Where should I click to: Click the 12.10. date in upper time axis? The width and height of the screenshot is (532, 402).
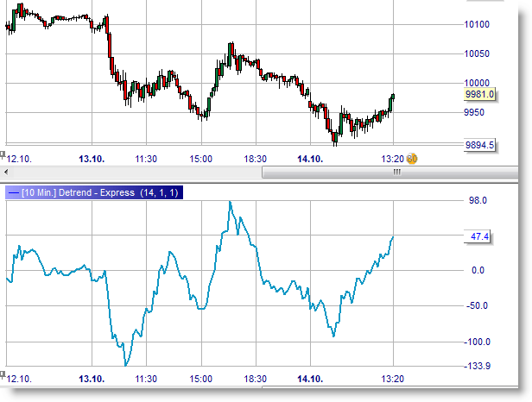point(19,159)
